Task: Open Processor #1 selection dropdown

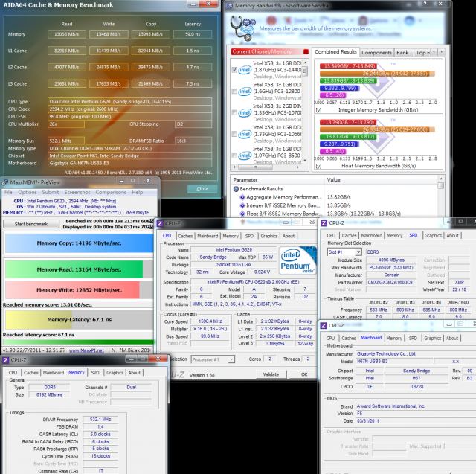Action: click(213, 359)
